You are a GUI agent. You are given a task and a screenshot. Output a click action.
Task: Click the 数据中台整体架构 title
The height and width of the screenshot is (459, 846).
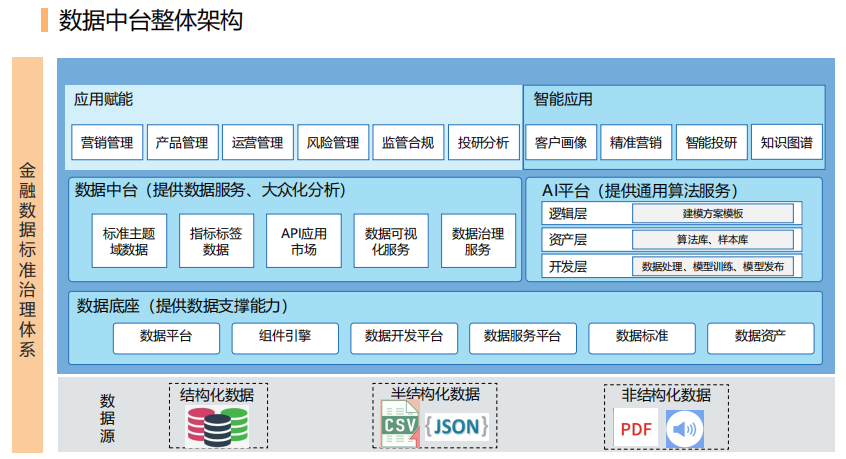[151, 20]
